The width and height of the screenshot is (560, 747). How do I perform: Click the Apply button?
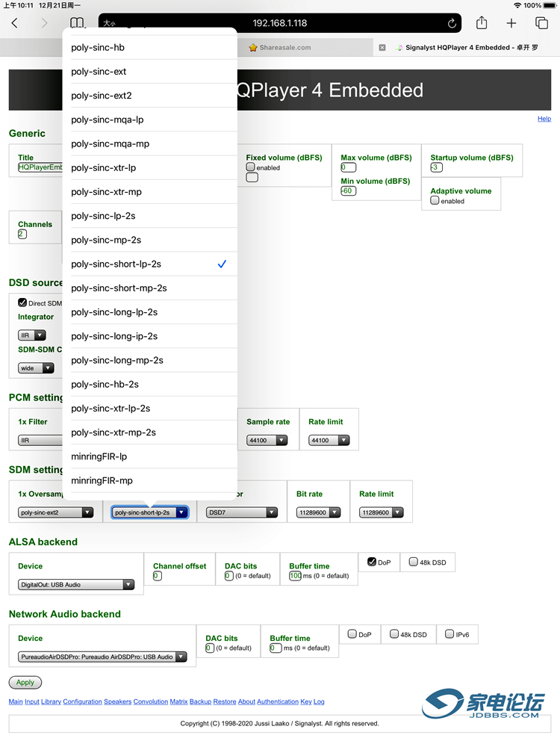point(25,683)
